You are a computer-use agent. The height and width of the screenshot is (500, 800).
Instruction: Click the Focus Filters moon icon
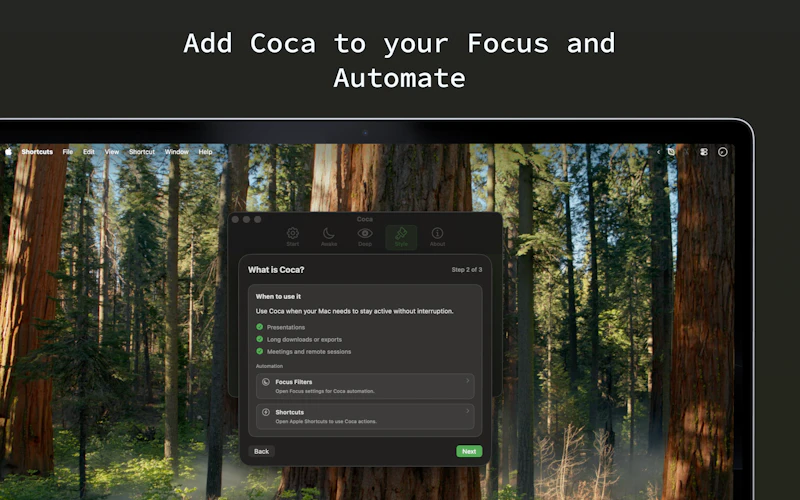pos(266,382)
